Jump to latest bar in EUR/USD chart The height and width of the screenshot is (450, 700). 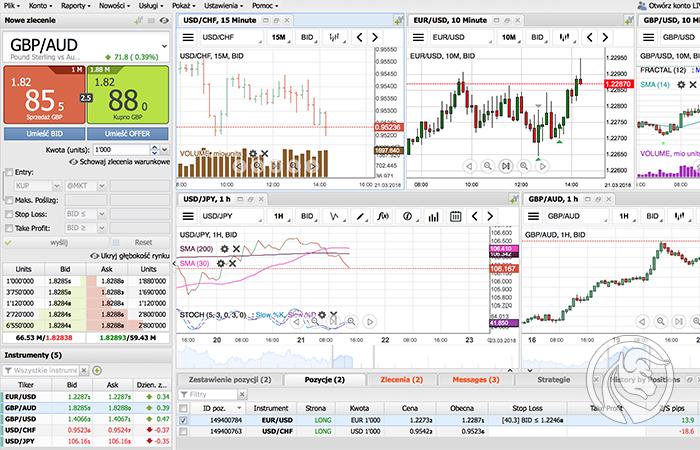click(x=505, y=166)
